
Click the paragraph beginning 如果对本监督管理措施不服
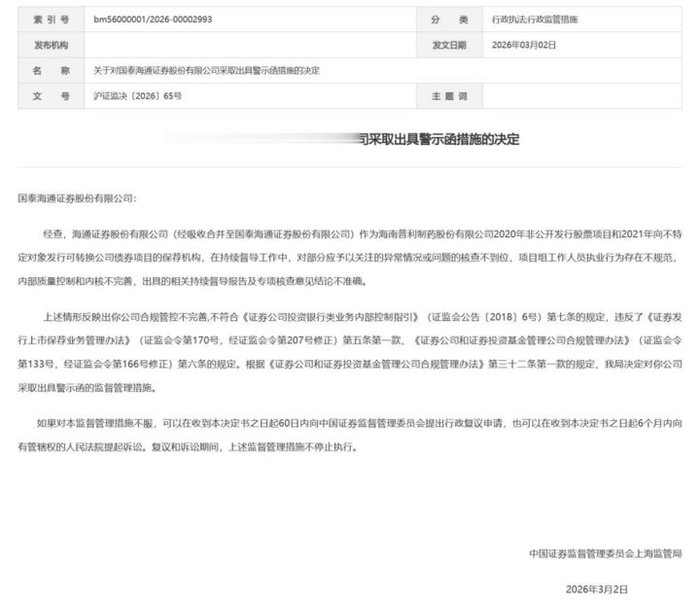point(350,435)
